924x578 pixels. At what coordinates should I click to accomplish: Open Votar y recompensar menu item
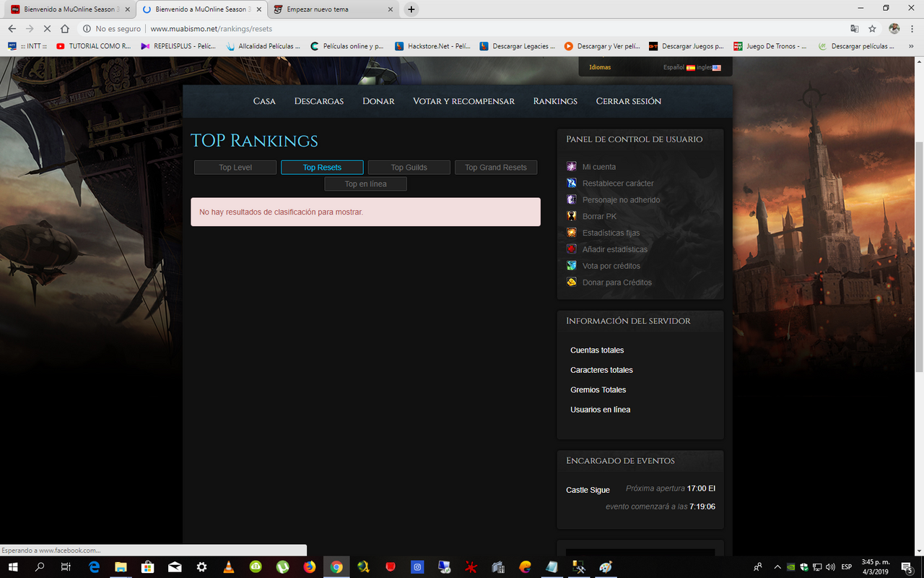[x=463, y=101]
